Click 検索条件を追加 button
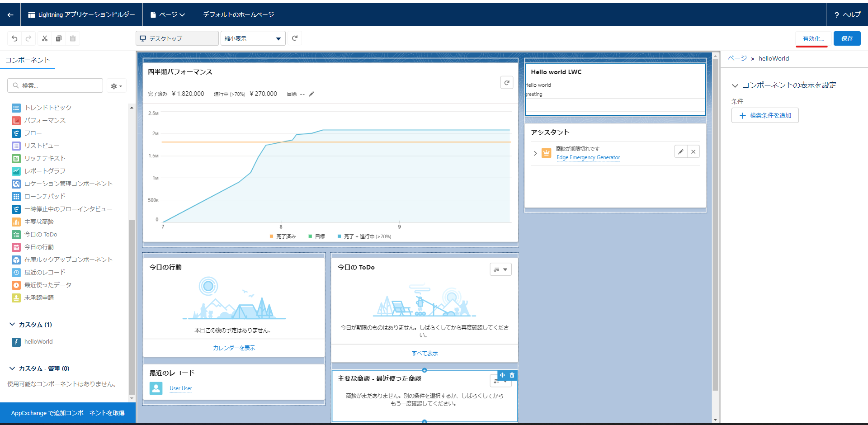The height and width of the screenshot is (425, 868). coord(765,115)
